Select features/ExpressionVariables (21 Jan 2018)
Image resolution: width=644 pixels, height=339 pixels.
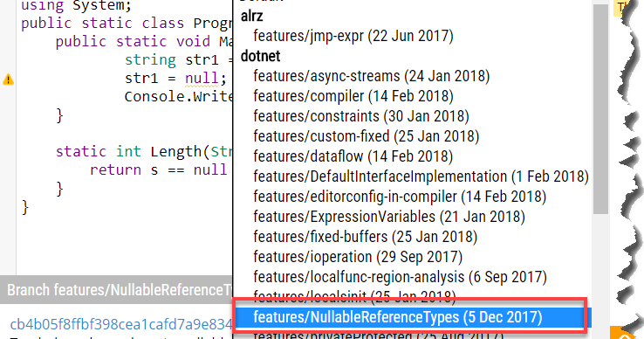click(x=389, y=217)
